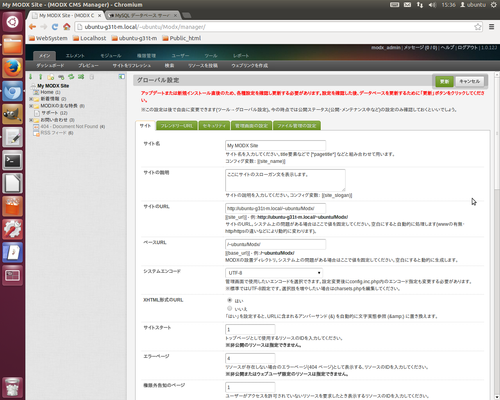Open the Files manager in the launcher
The image size is (500, 400).
pos(13,45)
